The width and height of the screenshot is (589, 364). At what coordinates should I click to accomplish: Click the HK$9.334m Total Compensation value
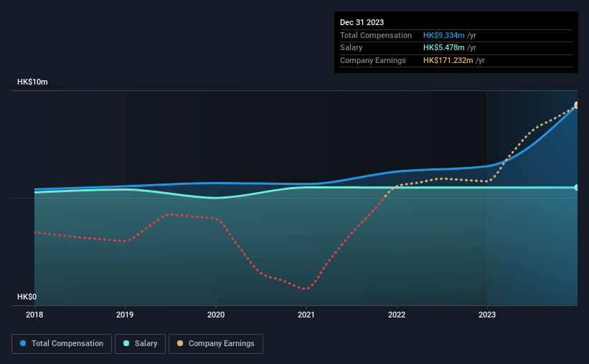(443, 35)
